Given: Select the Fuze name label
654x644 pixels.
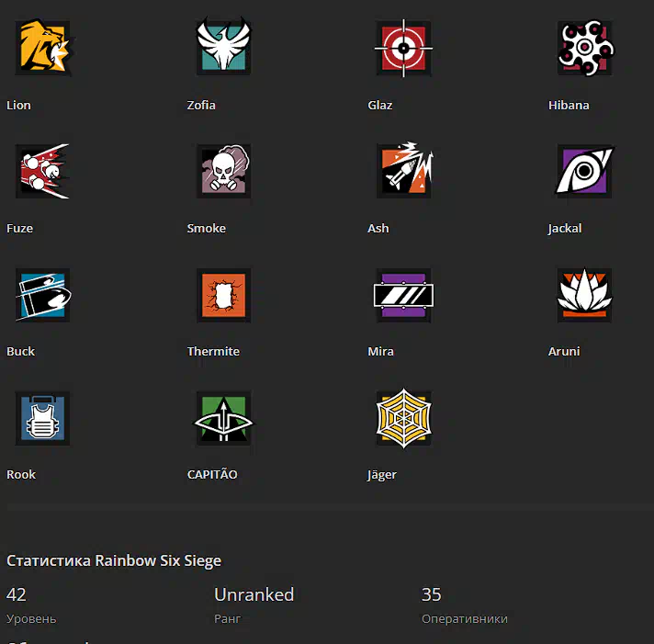Looking at the screenshot, I should [x=19, y=228].
